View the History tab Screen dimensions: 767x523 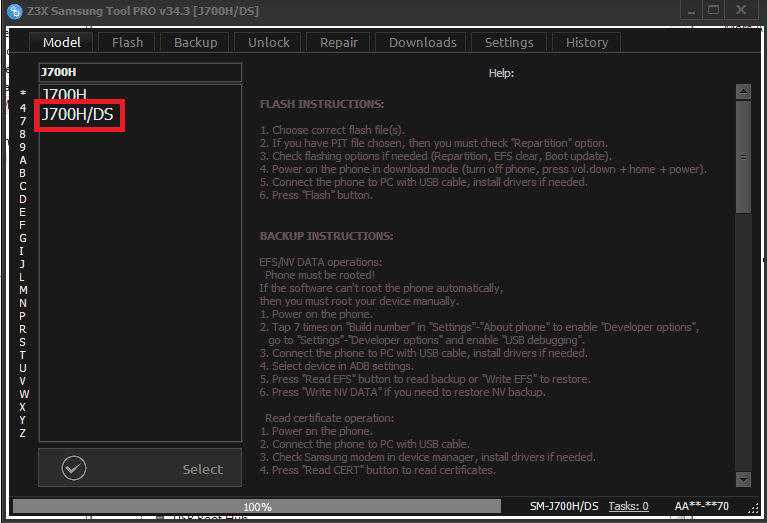[x=587, y=43]
